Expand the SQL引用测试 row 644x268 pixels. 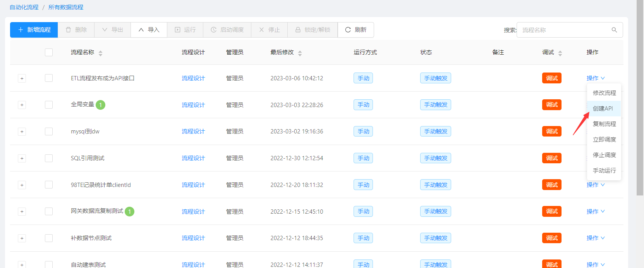22,158
